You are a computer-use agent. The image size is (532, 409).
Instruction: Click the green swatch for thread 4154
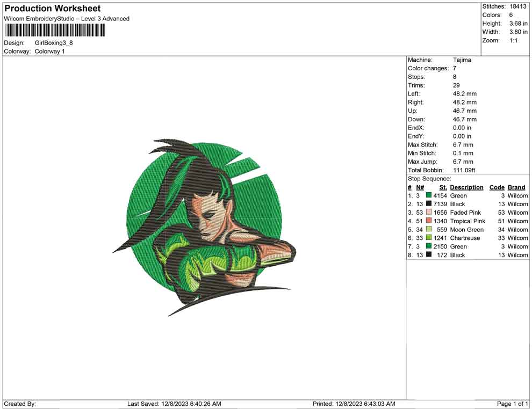428,195
